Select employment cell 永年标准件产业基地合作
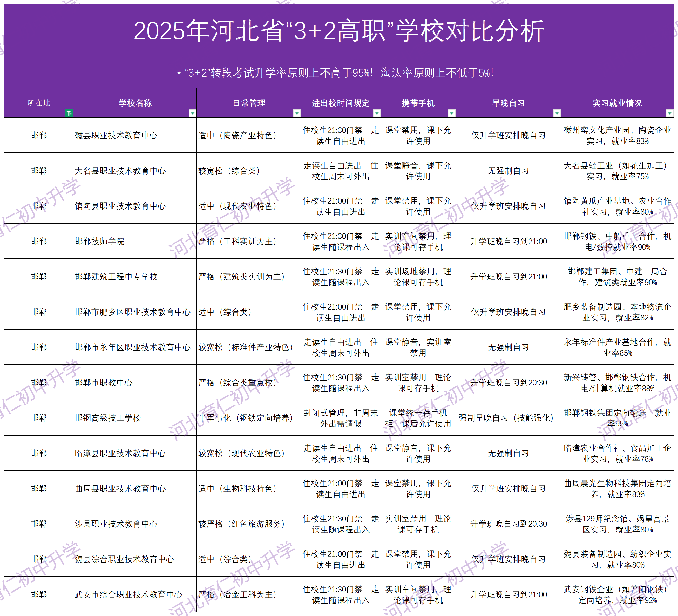This screenshot has height=616, width=678. point(618,347)
